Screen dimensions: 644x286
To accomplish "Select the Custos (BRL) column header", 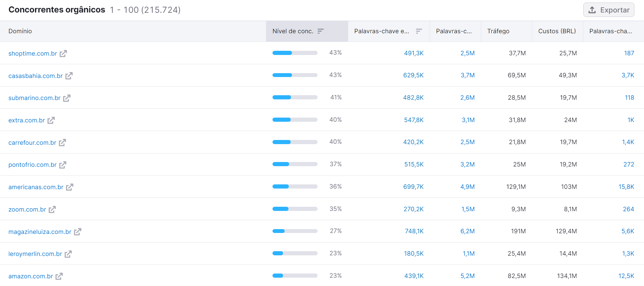I will [x=557, y=31].
